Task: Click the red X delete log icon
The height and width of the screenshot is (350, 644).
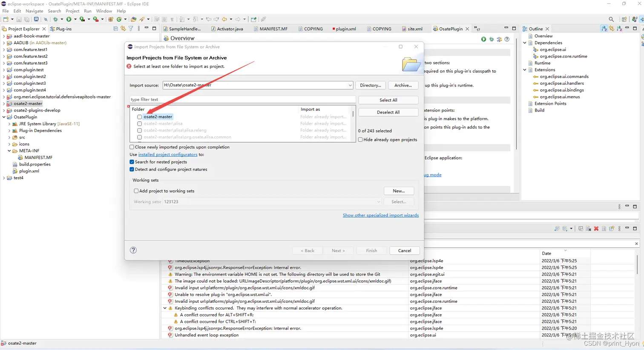Action: [596, 229]
